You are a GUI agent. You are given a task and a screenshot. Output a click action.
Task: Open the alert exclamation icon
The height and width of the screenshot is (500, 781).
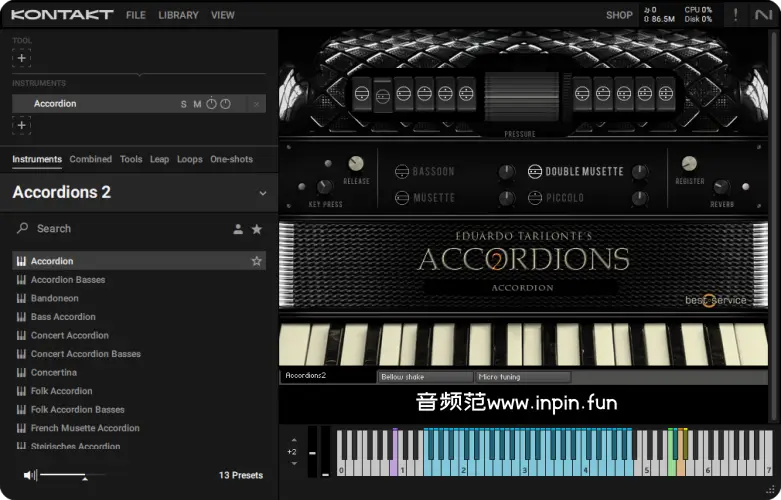(x=736, y=15)
